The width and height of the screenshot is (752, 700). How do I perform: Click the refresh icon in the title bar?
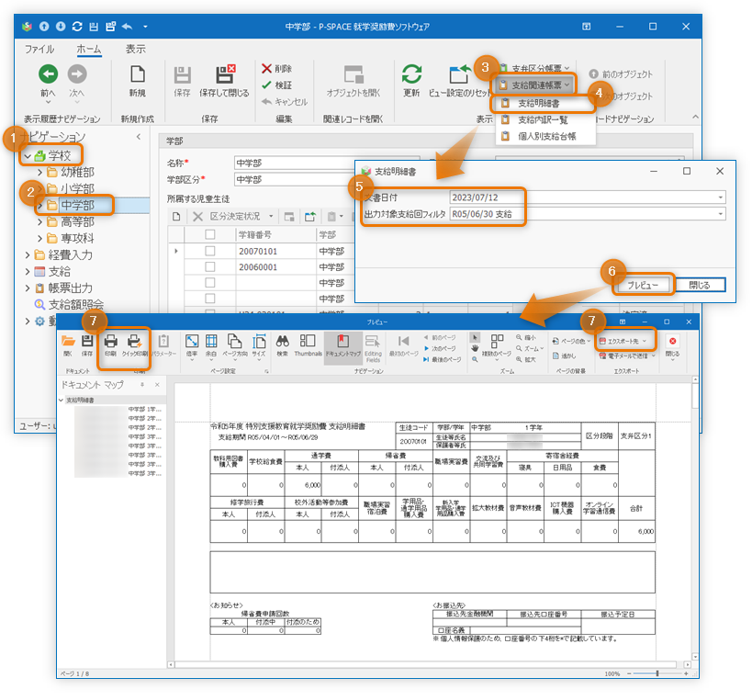pos(77,27)
